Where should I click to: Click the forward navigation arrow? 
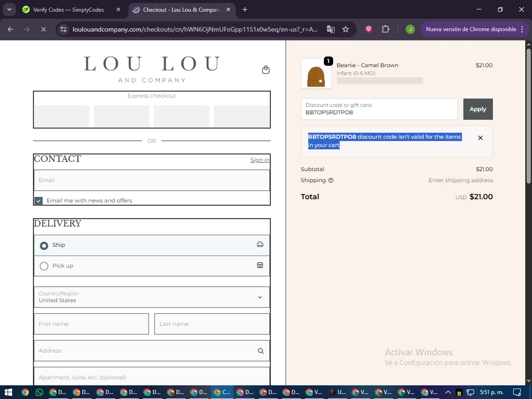pyautogui.click(x=27, y=29)
